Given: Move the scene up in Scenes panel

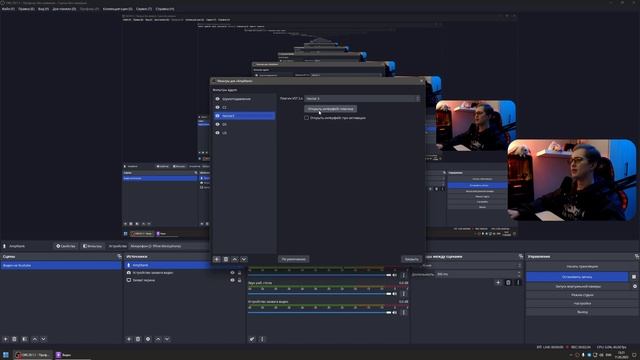Looking at the screenshot, I should click(x=35, y=339).
